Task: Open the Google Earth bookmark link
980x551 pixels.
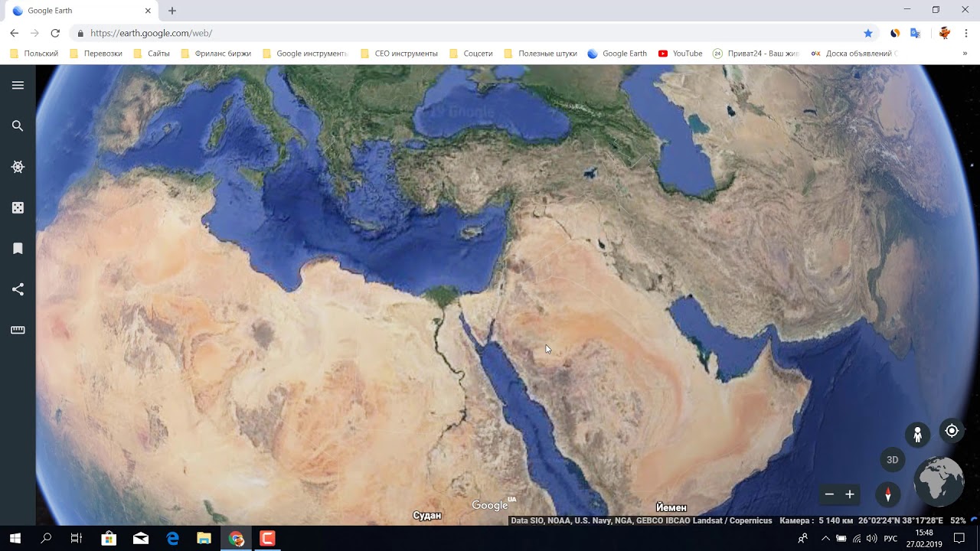Action: (617, 54)
